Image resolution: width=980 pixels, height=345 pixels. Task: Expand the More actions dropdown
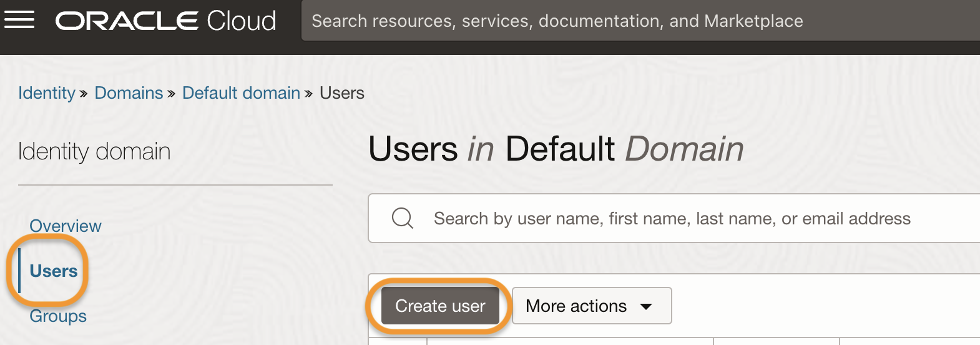pos(592,306)
